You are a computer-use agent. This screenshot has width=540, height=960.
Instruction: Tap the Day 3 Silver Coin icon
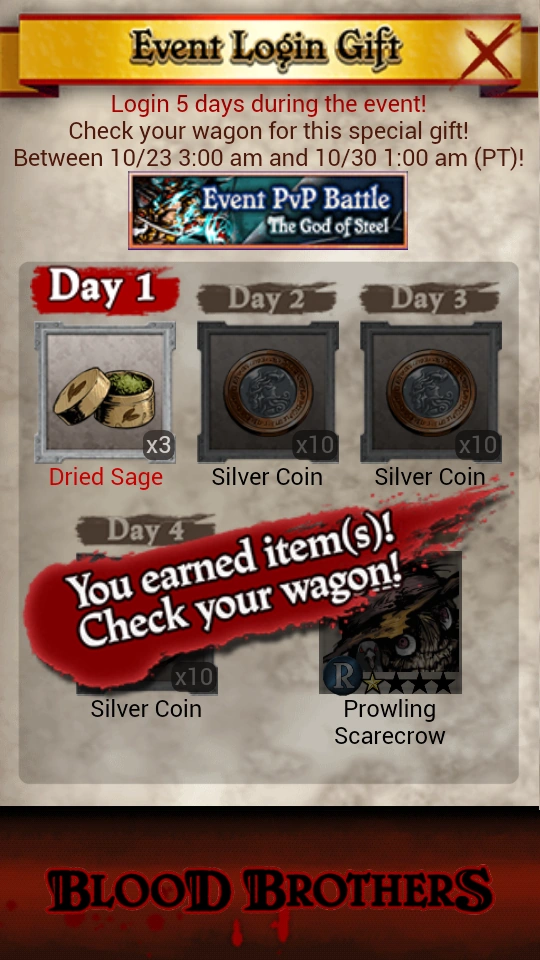tap(430, 392)
